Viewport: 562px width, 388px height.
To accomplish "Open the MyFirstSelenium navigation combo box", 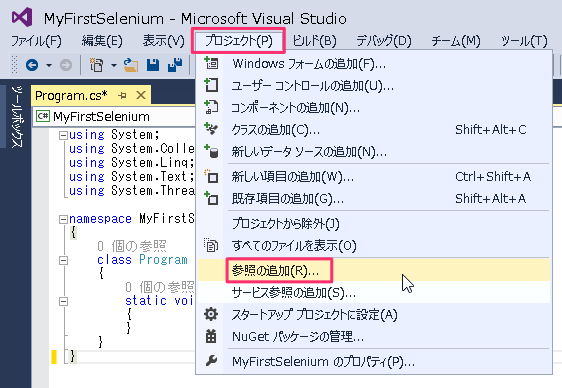I will (x=115, y=116).
